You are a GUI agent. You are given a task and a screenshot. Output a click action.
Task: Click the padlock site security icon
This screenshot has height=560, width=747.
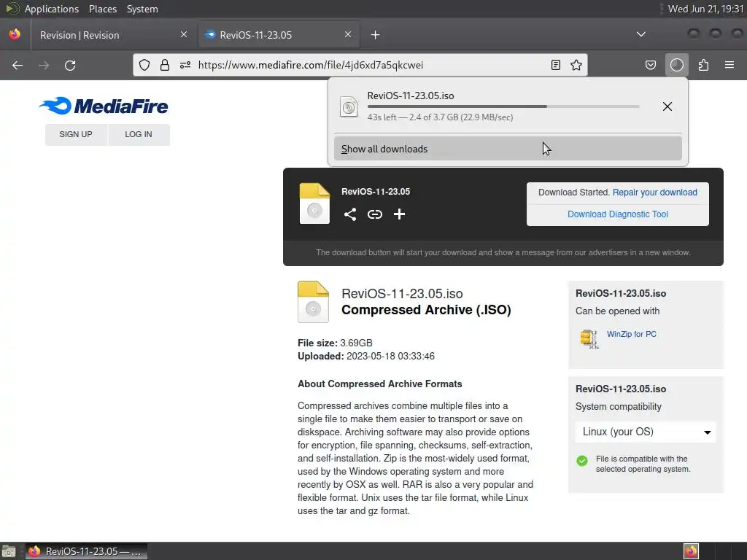coord(165,65)
